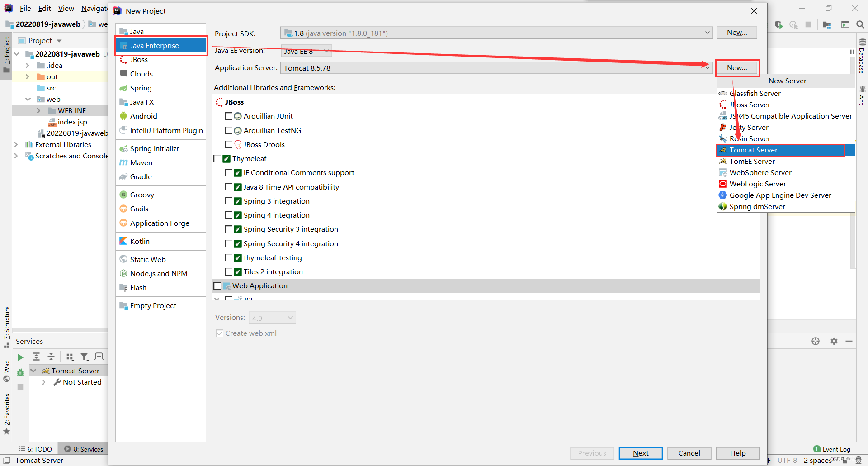This screenshot has height=466, width=868.
Task: Click the Help button
Action: tap(738, 453)
